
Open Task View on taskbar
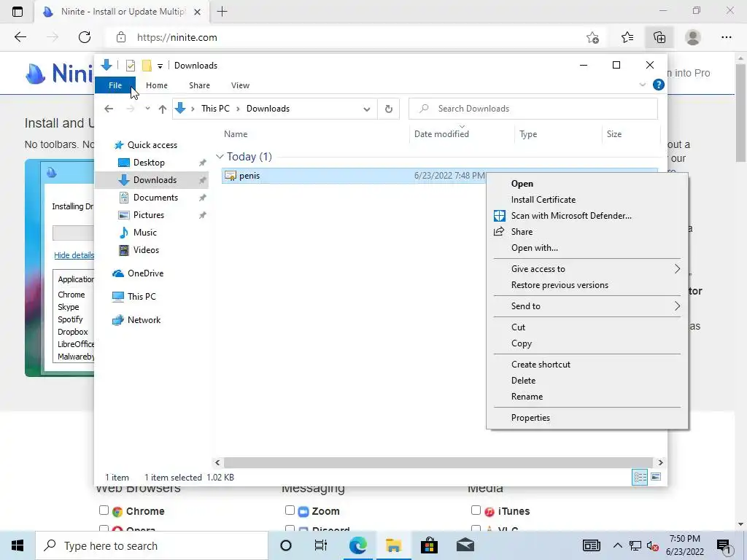[x=321, y=545]
